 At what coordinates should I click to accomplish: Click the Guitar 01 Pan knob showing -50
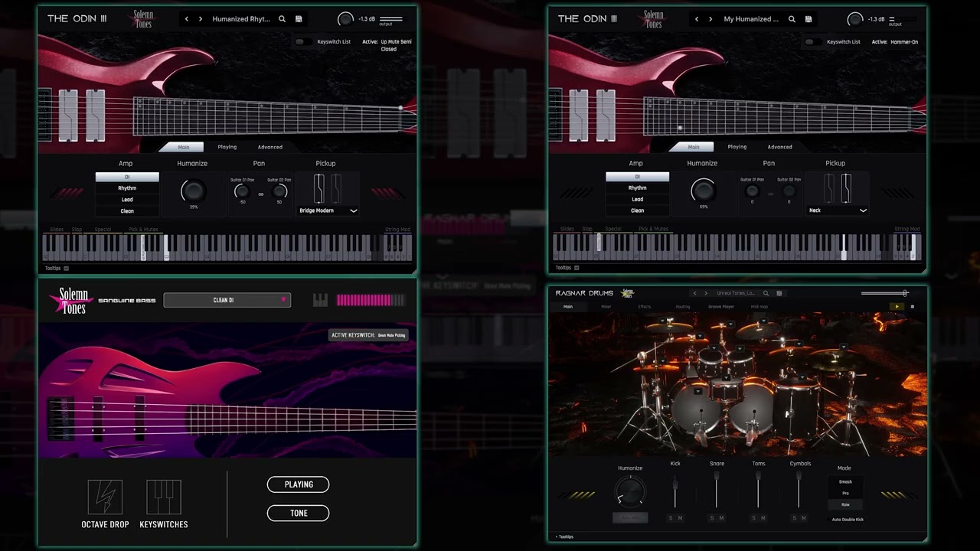pos(242,191)
